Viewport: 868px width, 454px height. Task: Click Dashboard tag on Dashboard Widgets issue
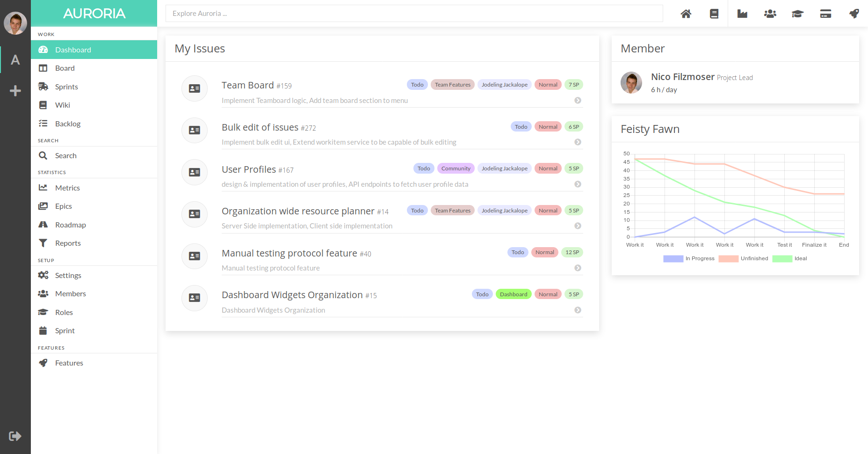pyautogui.click(x=513, y=294)
